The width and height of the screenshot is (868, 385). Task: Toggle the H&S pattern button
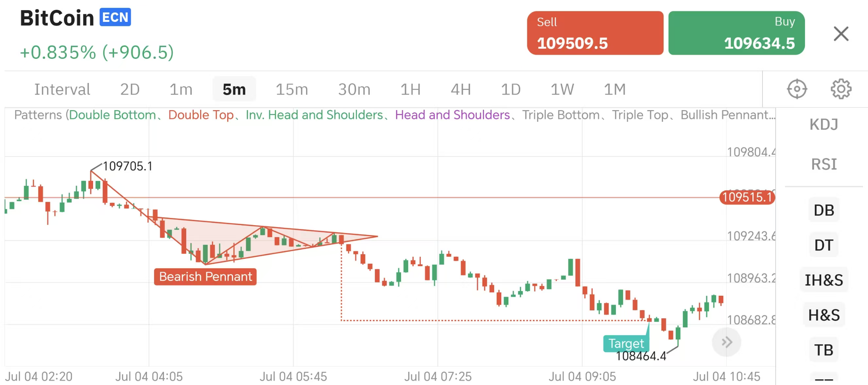click(x=824, y=315)
